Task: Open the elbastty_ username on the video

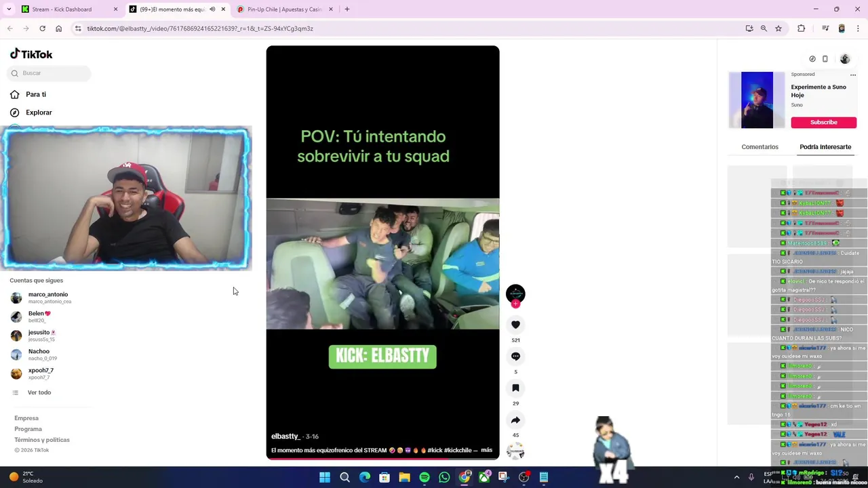Action: (285, 436)
